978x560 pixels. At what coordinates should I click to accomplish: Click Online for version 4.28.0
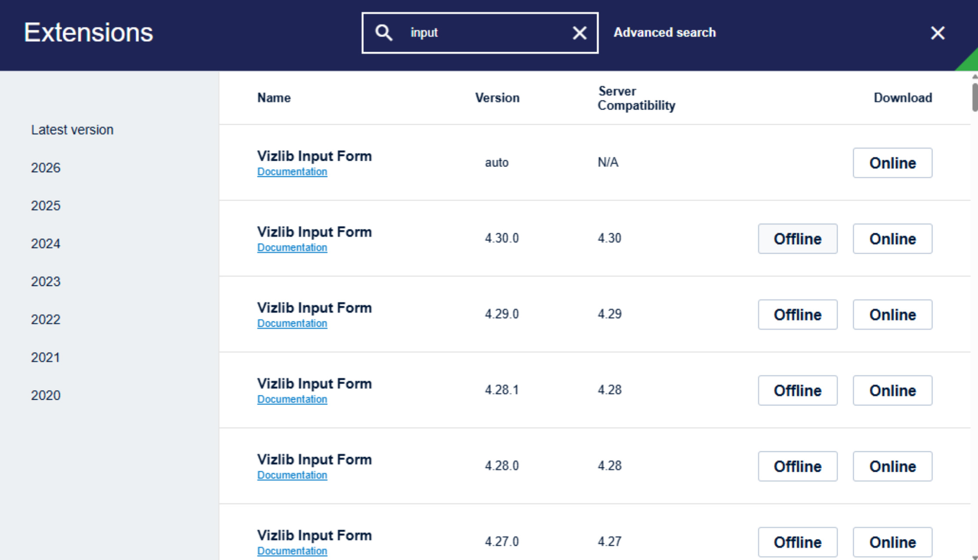tap(892, 466)
